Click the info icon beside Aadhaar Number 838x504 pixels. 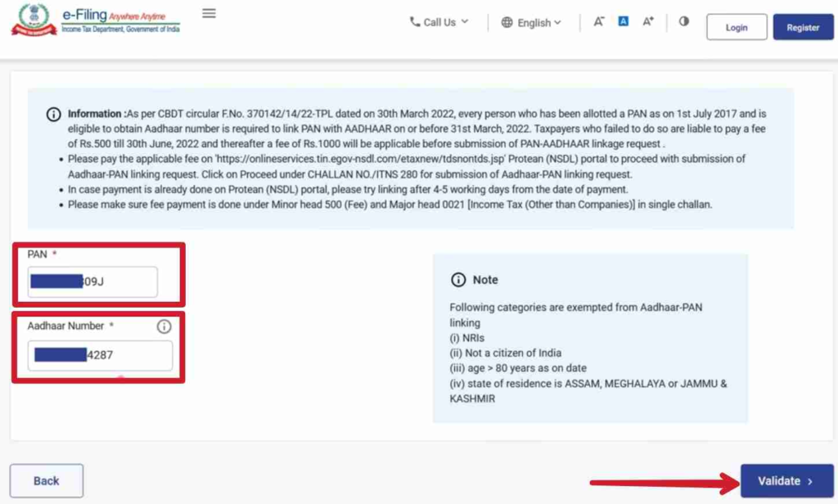click(x=164, y=326)
